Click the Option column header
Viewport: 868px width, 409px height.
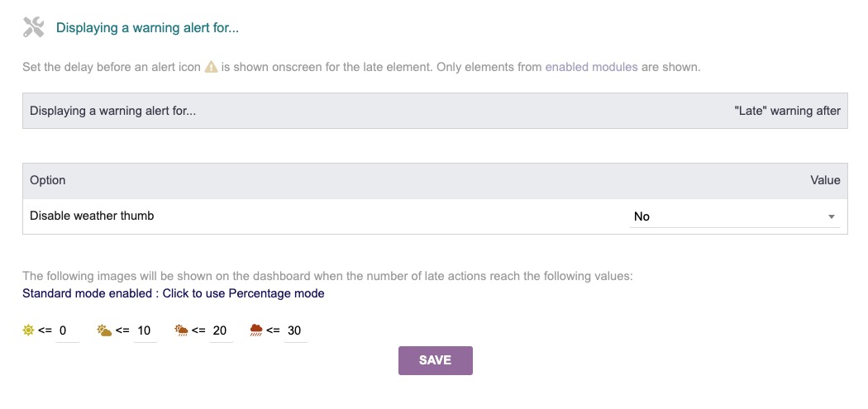coord(48,180)
